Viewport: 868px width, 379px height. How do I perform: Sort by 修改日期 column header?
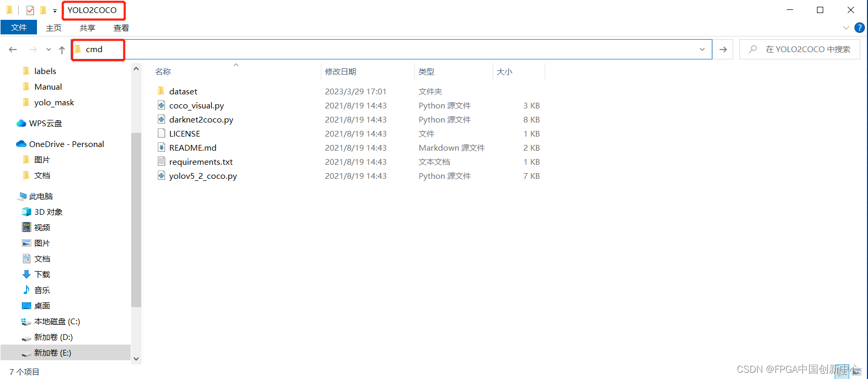(x=341, y=71)
